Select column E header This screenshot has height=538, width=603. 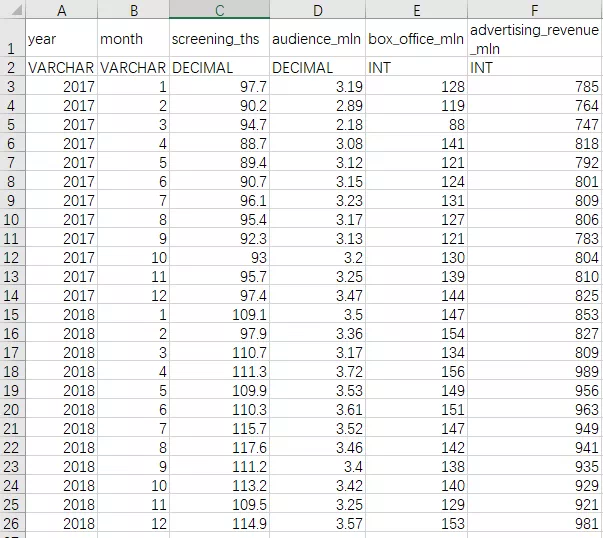tap(416, 9)
